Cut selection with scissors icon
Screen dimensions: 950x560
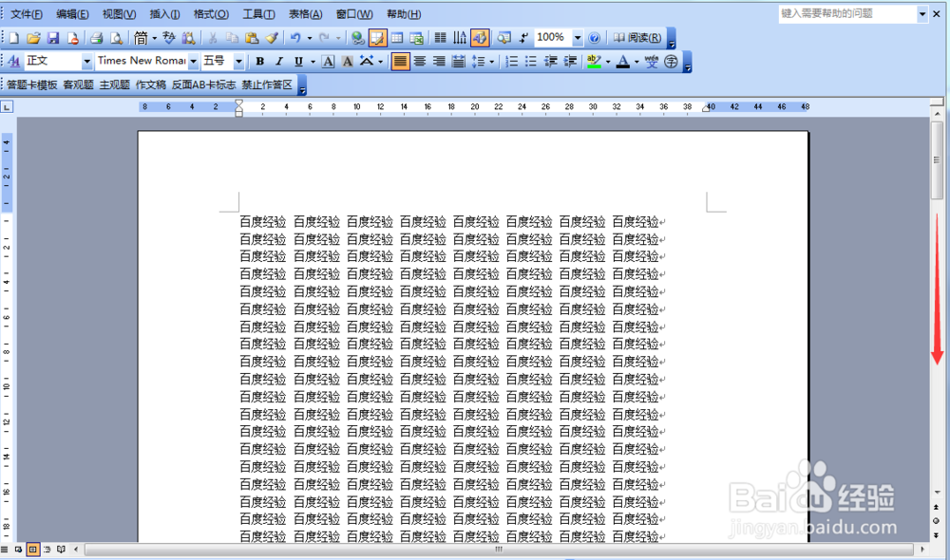click(x=213, y=38)
